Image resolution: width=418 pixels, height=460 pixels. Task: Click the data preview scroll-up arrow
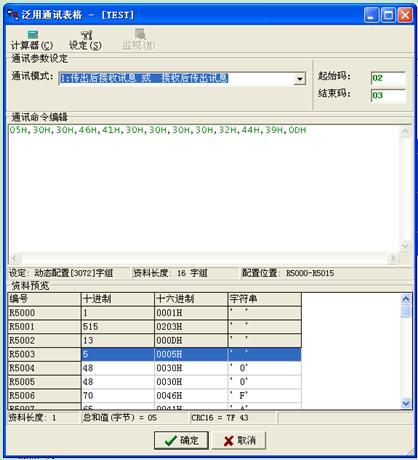(x=406, y=299)
